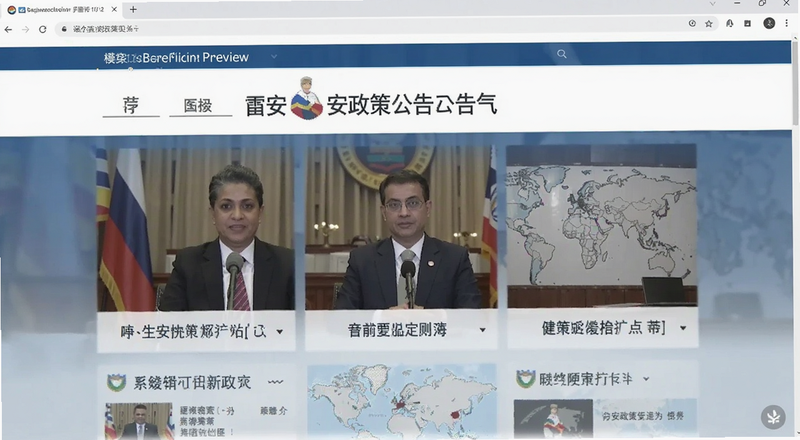
Task: Click the text beside the right card thumbnail
Action: 643,417
